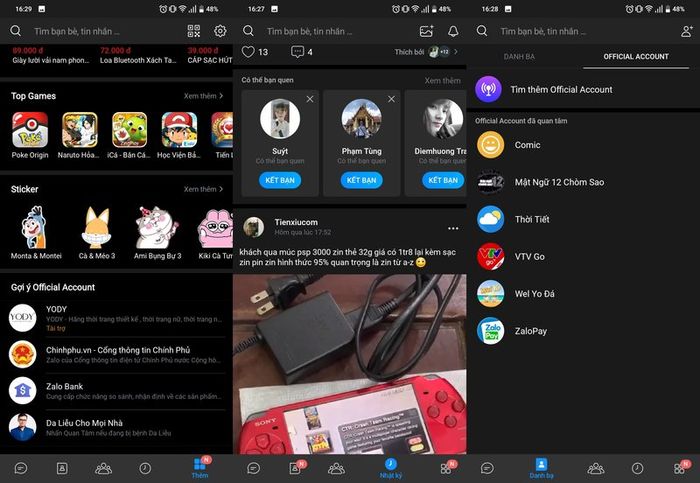
Task: Tap KẾT BẠN under Phạm Tùng
Action: tap(362, 180)
